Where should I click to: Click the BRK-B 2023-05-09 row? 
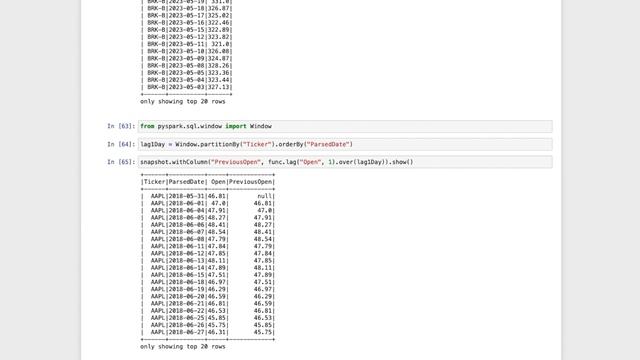click(x=187, y=58)
